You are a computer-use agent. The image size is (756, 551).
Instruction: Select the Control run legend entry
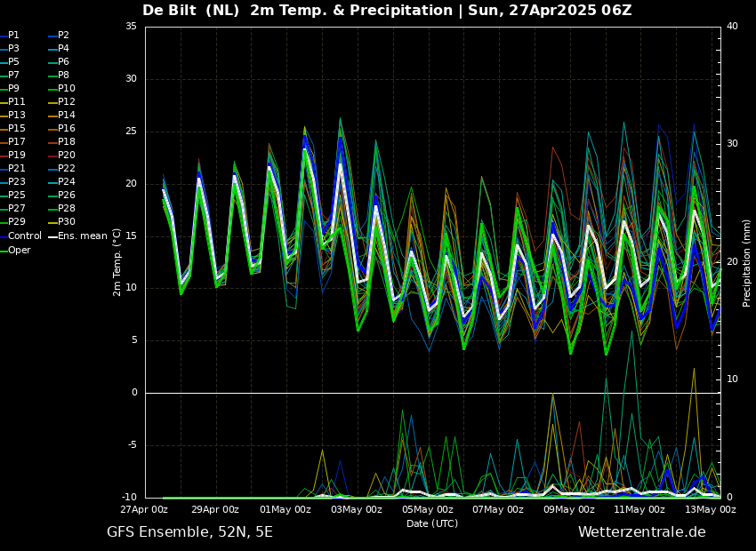(x=25, y=236)
